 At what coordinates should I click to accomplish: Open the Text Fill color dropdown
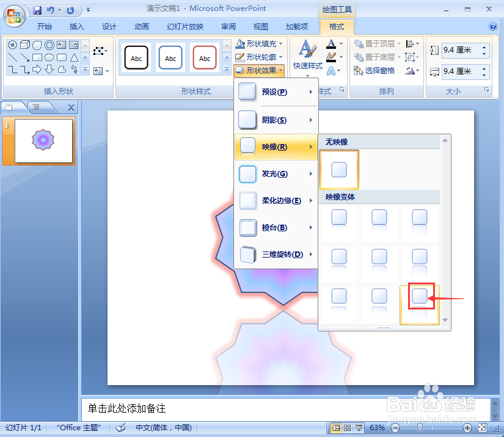(341, 43)
